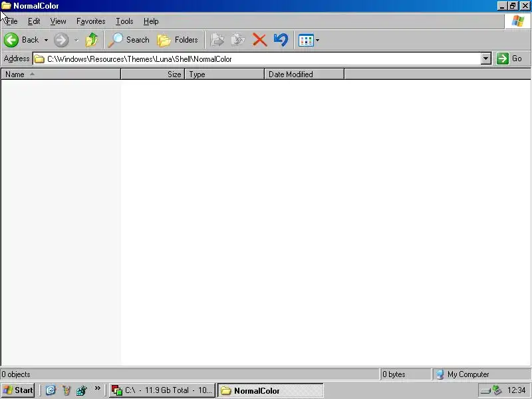
Task: Click the blue Undo arrow icon
Action: (281, 40)
